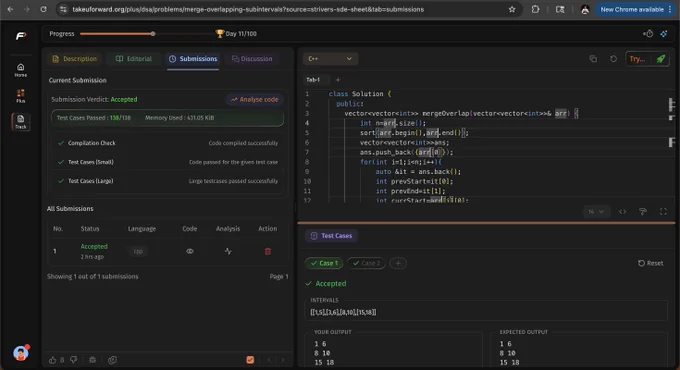Image resolution: width=680 pixels, height=370 pixels.
Task: Open the Test Cases panel tab
Action: [331, 236]
